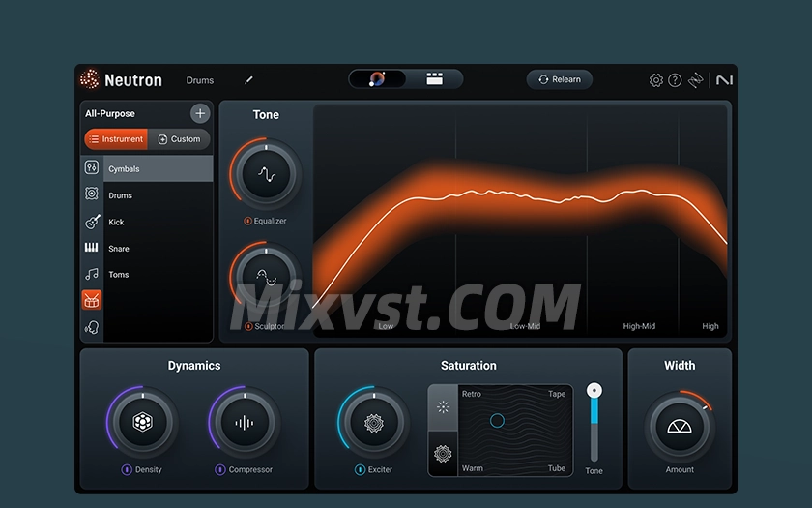Select the vocal head category icon
The image size is (812, 508).
click(92, 327)
